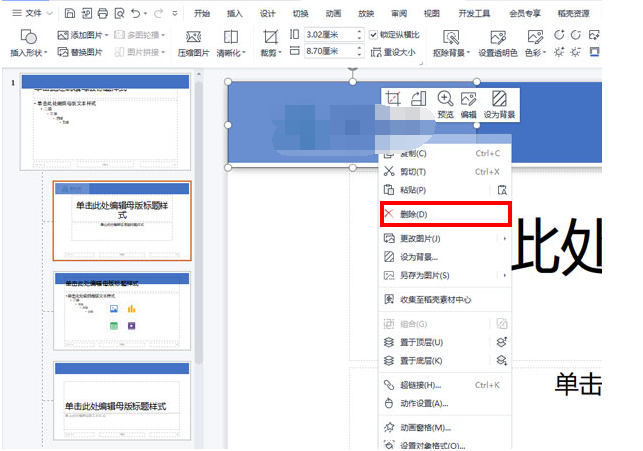Screen dimensions: 643x451
Task: Choose 动作设置(A)... in the context menu
Action: [445, 403]
